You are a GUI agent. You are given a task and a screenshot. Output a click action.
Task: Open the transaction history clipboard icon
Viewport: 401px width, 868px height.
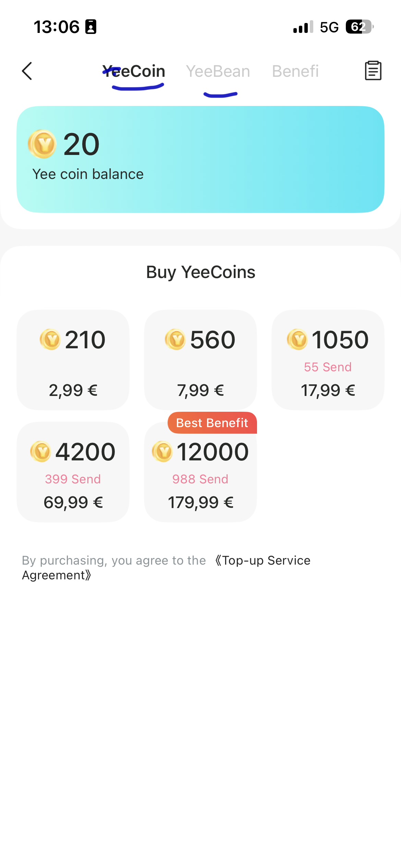373,71
